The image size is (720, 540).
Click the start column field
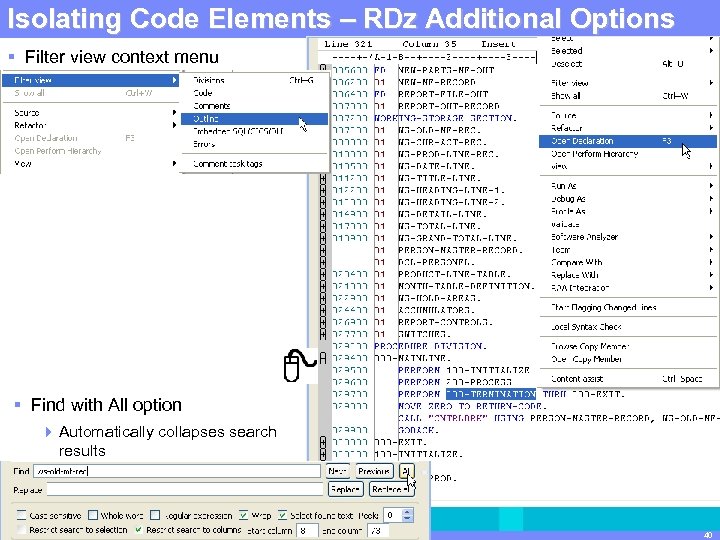tap(307, 531)
